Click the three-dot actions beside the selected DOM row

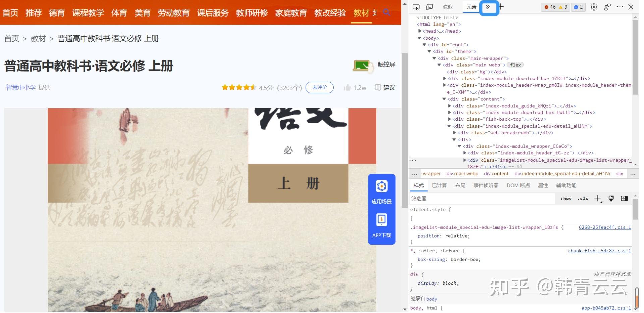click(x=413, y=160)
